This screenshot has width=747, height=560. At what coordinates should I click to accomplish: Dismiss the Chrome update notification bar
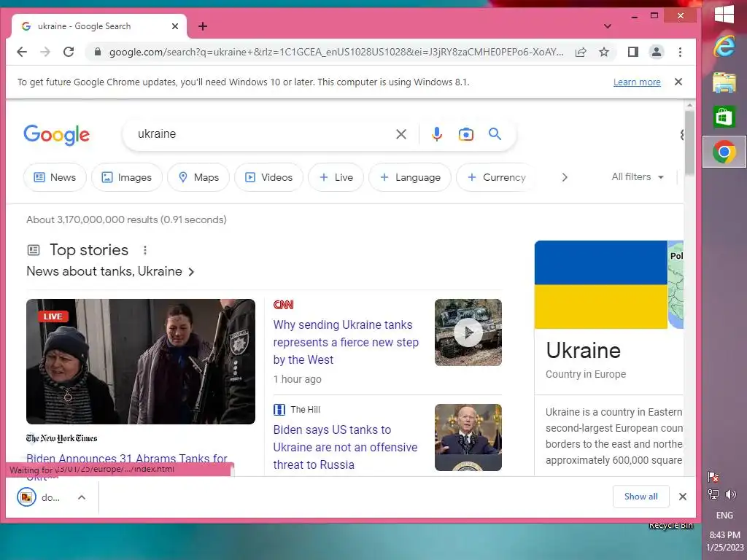pos(678,82)
